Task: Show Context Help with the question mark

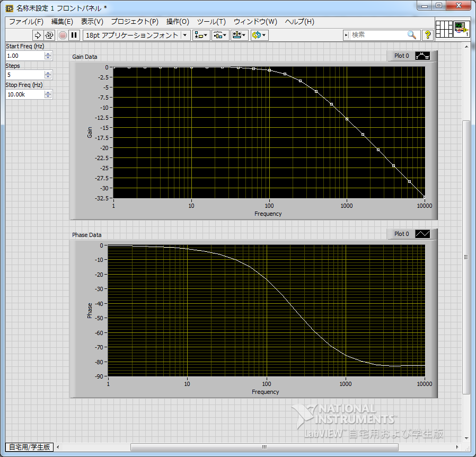Action: tap(428, 35)
